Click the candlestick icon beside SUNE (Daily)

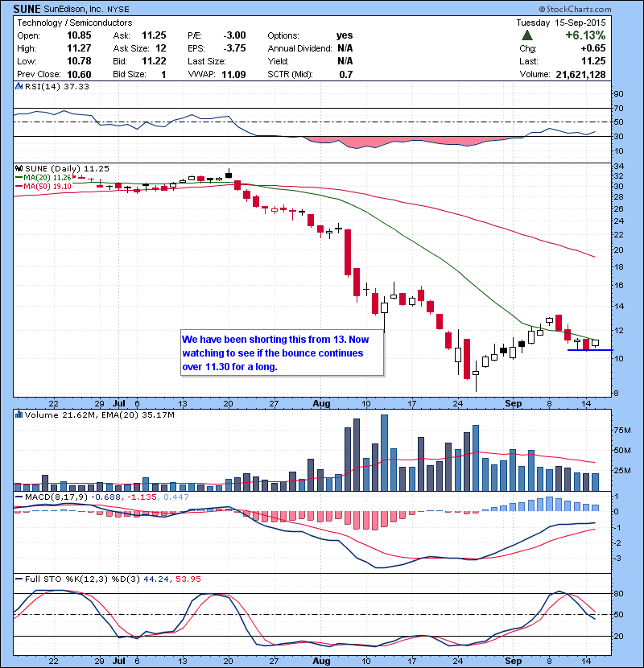pyautogui.click(x=19, y=168)
